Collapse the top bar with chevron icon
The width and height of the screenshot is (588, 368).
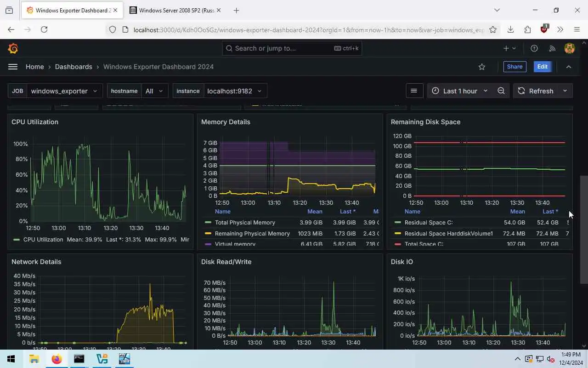569,67
